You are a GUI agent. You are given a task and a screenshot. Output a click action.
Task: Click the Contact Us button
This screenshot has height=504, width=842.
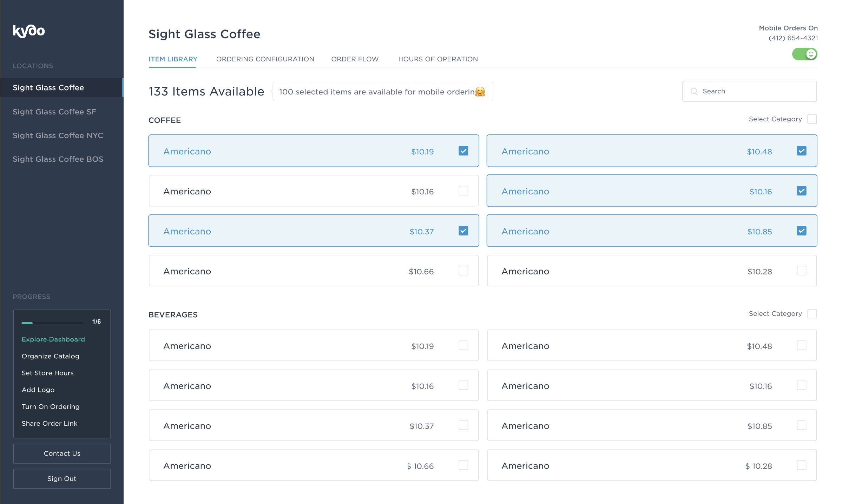[62, 453]
